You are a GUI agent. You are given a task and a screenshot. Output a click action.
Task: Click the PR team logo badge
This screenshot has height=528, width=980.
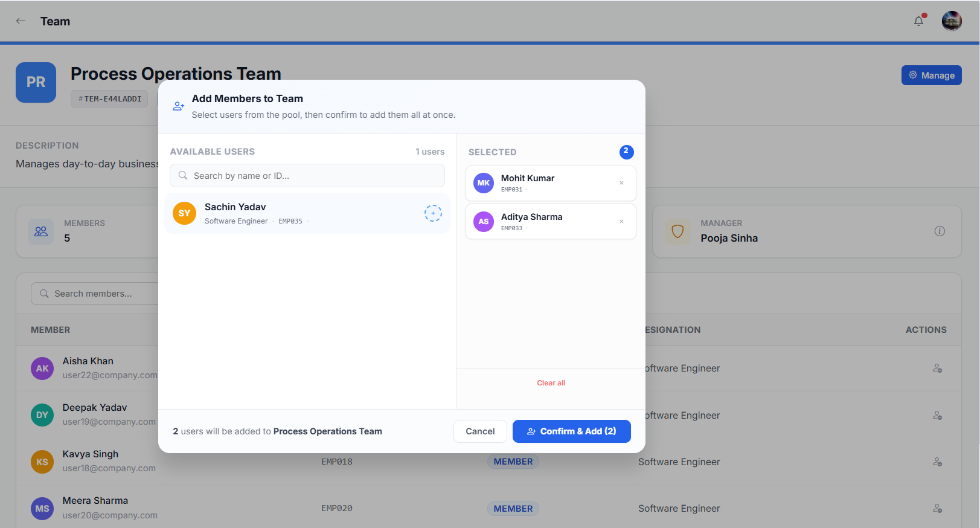(x=36, y=82)
